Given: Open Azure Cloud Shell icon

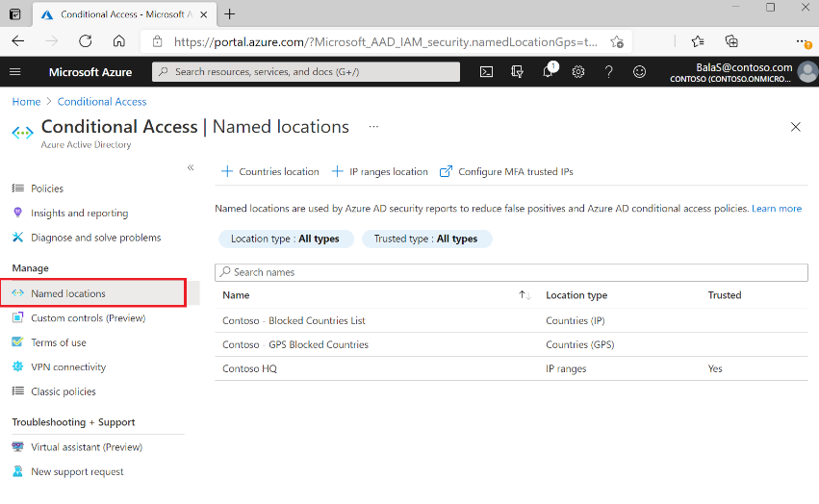Looking at the screenshot, I should (486, 72).
